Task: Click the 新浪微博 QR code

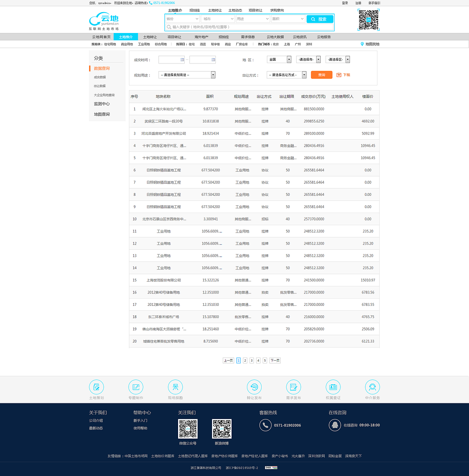Action: [x=222, y=429]
